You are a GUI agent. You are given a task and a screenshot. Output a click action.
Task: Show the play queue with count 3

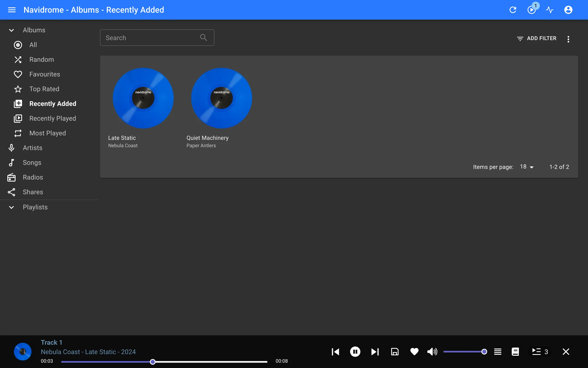click(540, 352)
